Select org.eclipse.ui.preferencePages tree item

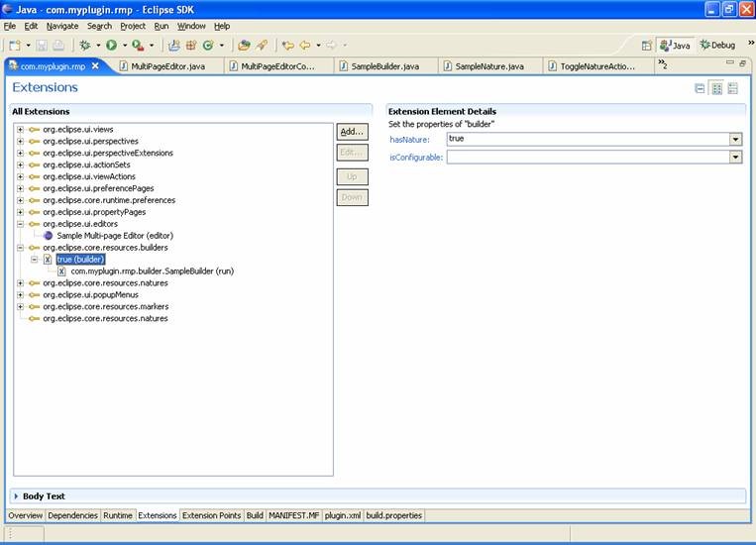[98, 188]
